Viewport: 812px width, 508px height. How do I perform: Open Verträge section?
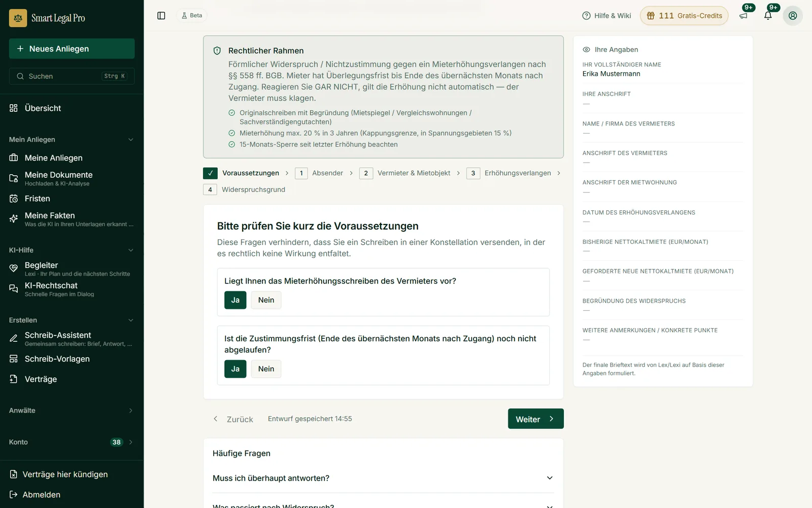click(72, 379)
